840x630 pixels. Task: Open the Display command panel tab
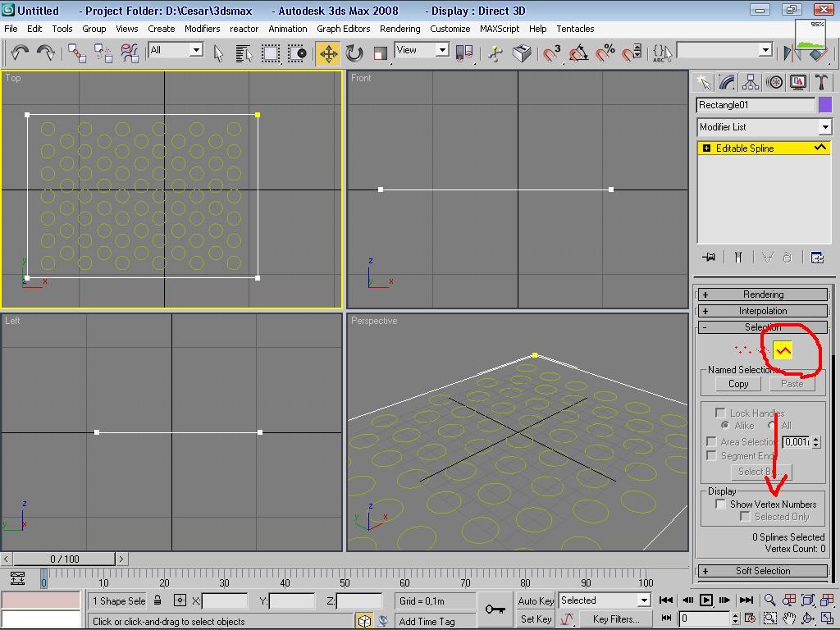click(x=797, y=82)
